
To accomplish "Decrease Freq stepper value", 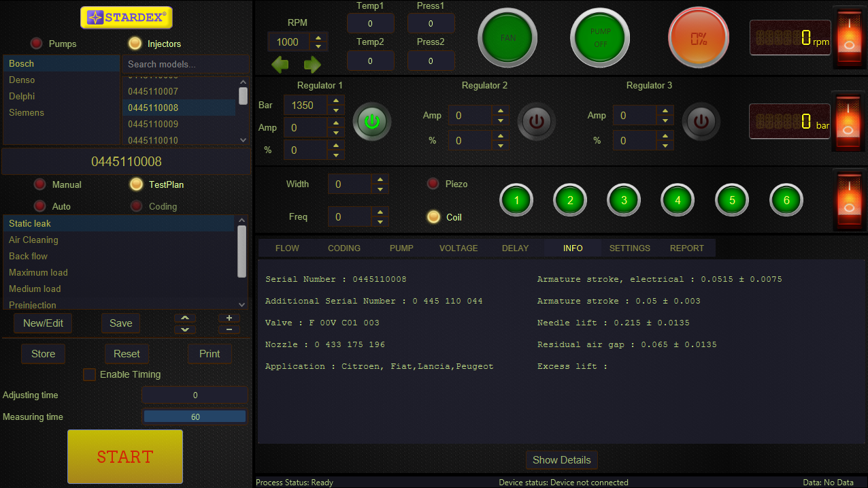I will point(380,221).
